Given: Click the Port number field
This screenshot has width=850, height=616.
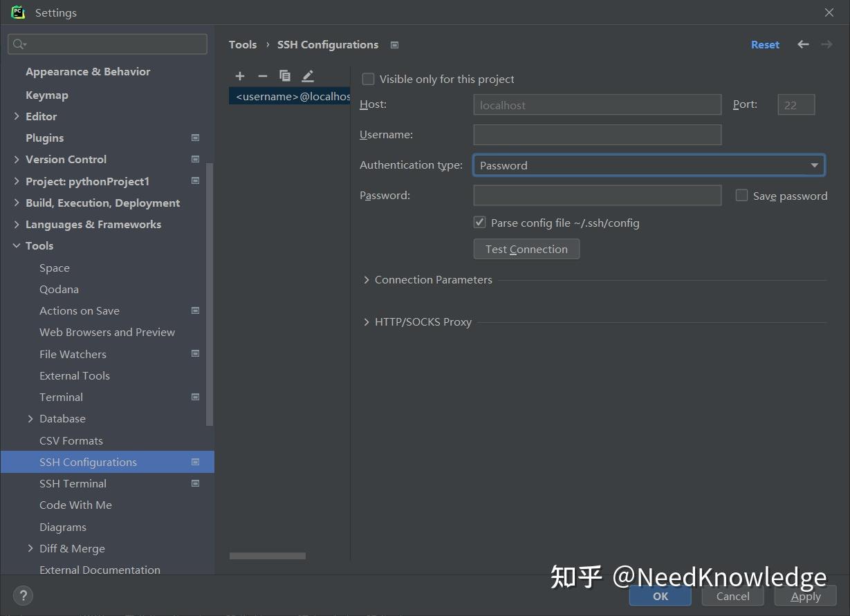Looking at the screenshot, I should pyautogui.click(x=796, y=105).
